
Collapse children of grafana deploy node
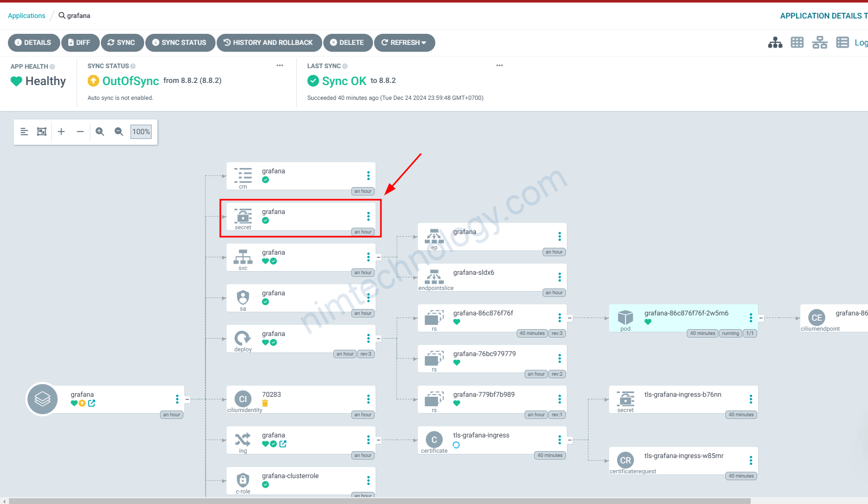point(379,339)
